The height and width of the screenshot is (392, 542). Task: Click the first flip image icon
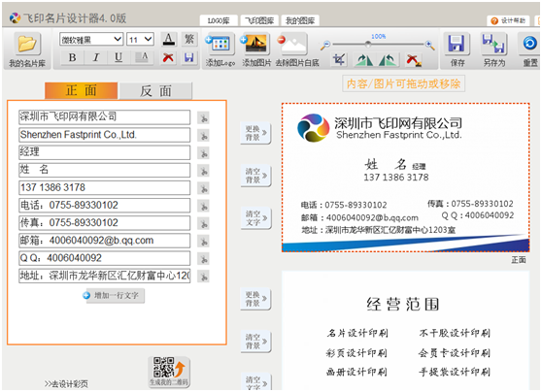pyautogui.click(x=364, y=60)
